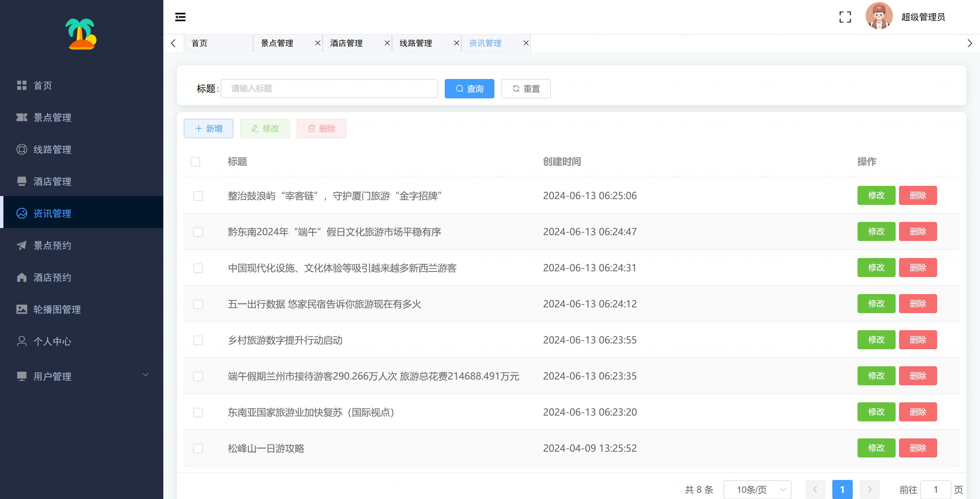
Task: Click the palm tree logo
Action: pyautogui.click(x=81, y=34)
